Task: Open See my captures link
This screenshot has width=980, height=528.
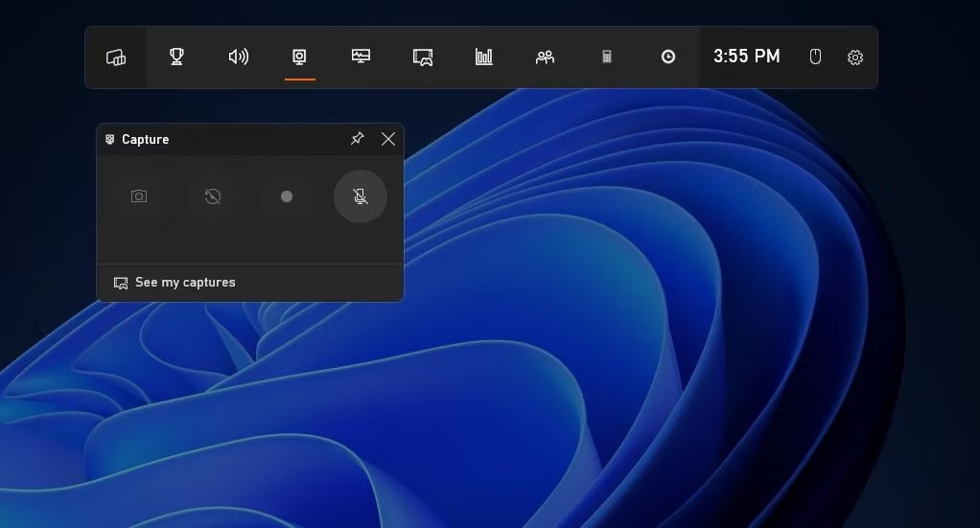Action: point(175,283)
